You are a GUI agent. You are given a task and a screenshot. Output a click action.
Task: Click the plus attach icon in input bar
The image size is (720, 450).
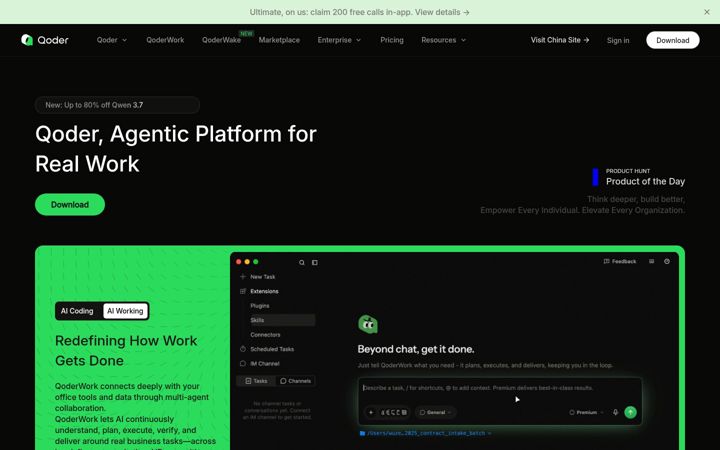click(x=371, y=412)
